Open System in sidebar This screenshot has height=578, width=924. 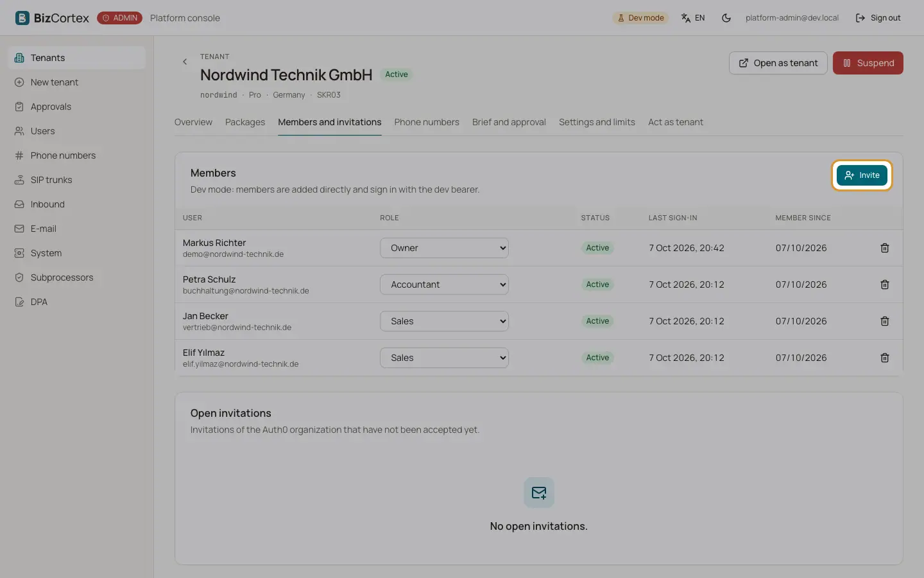pyautogui.click(x=77, y=253)
